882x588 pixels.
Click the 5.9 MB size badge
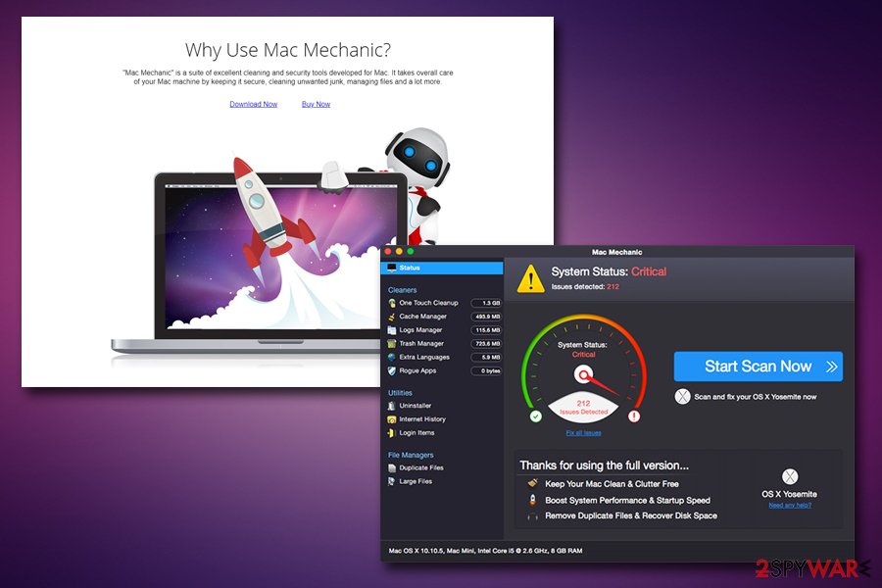(486, 357)
